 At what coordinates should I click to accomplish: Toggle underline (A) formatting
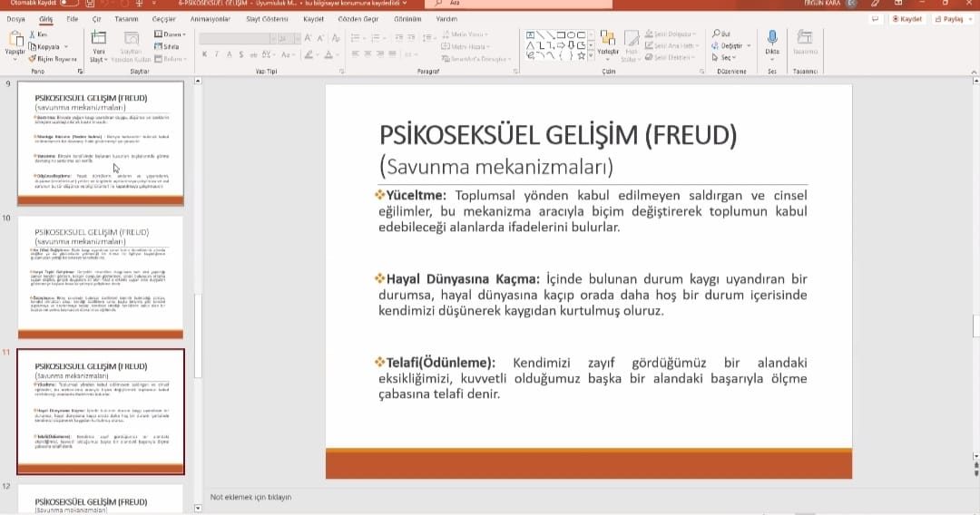pyautogui.click(x=230, y=55)
